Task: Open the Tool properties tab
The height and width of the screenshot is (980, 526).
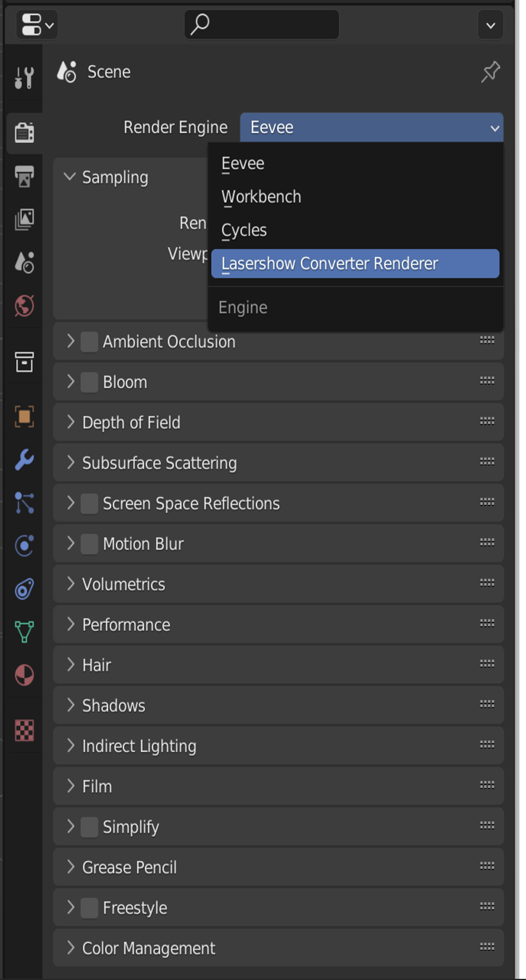Action: pyautogui.click(x=24, y=78)
